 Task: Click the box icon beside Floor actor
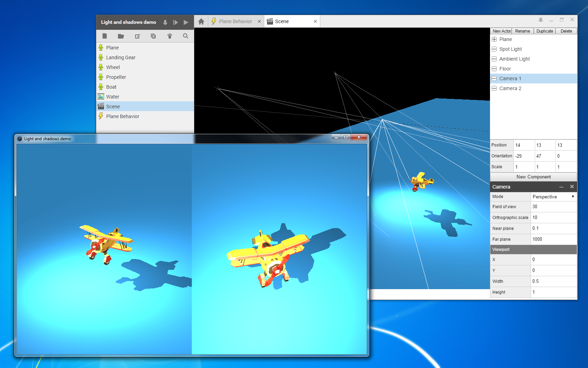pyautogui.click(x=494, y=69)
